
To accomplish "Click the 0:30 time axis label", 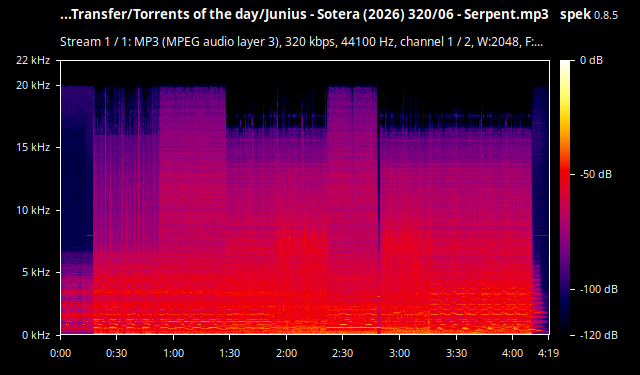I will click(x=116, y=353).
